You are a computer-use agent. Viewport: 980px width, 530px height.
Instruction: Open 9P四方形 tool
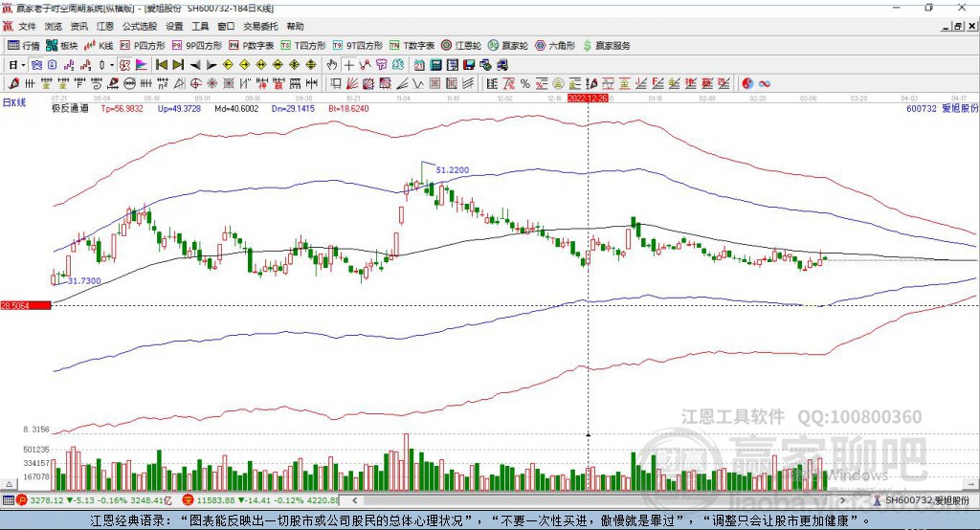197,46
